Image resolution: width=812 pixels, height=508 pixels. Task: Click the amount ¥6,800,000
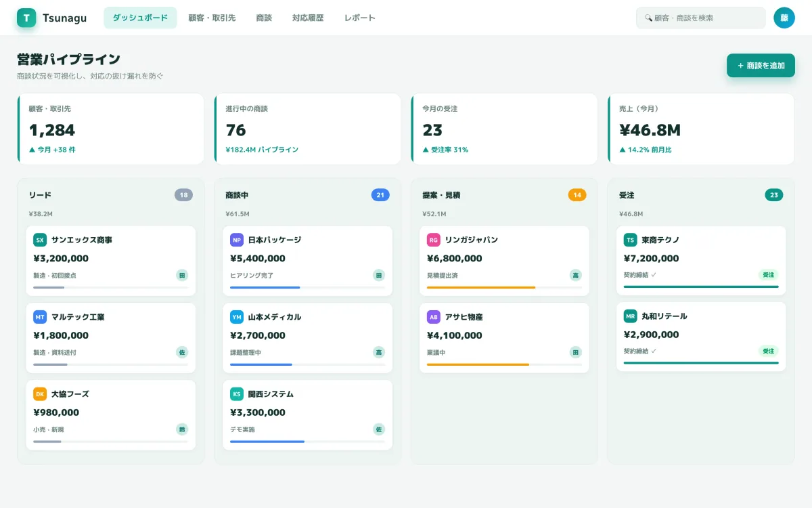click(x=455, y=258)
